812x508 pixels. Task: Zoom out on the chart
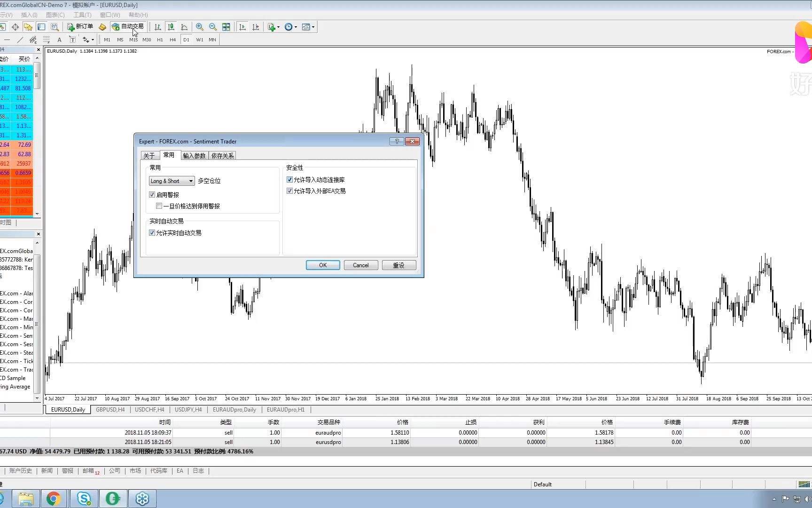tap(213, 27)
